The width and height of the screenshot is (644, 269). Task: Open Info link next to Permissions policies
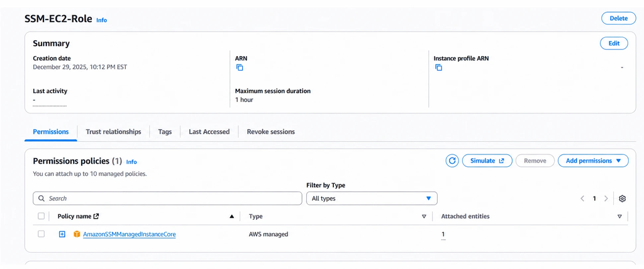(x=131, y=162)
